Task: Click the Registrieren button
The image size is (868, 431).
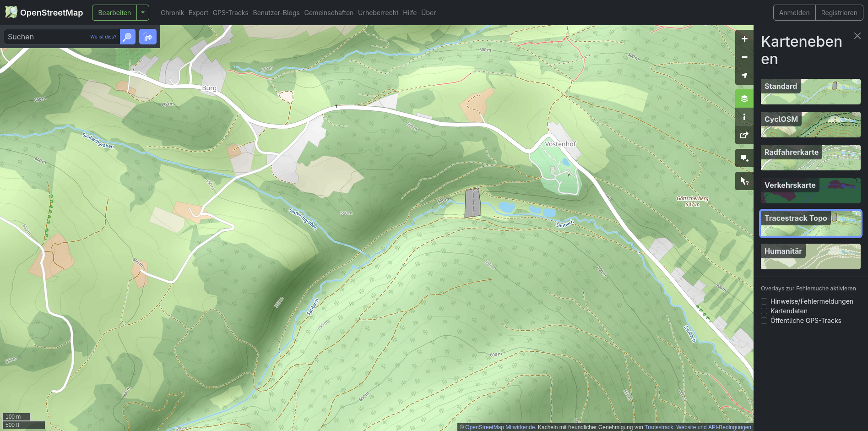Action: pyautogui.click(x=839, y=13)
